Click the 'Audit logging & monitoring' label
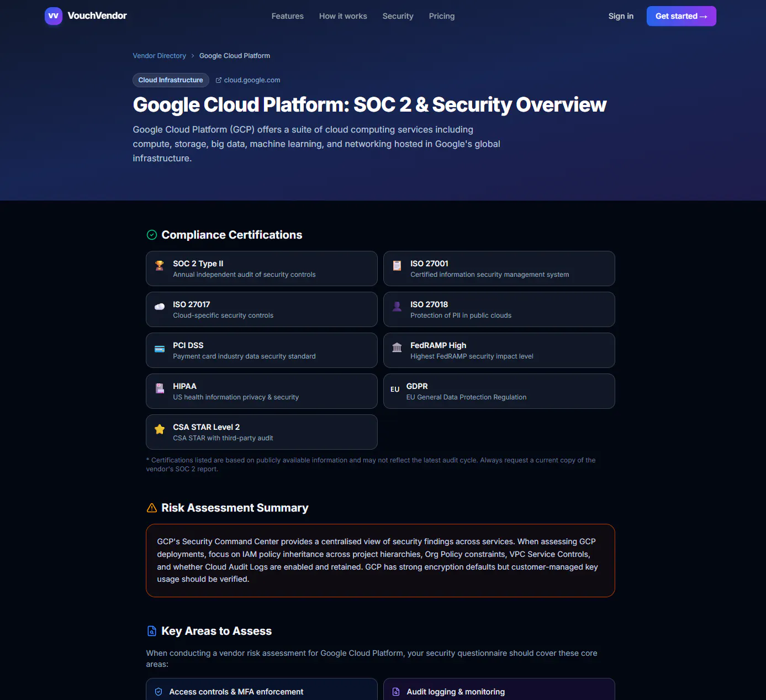Viewport: 766px width, 700px height. point(456,692)
